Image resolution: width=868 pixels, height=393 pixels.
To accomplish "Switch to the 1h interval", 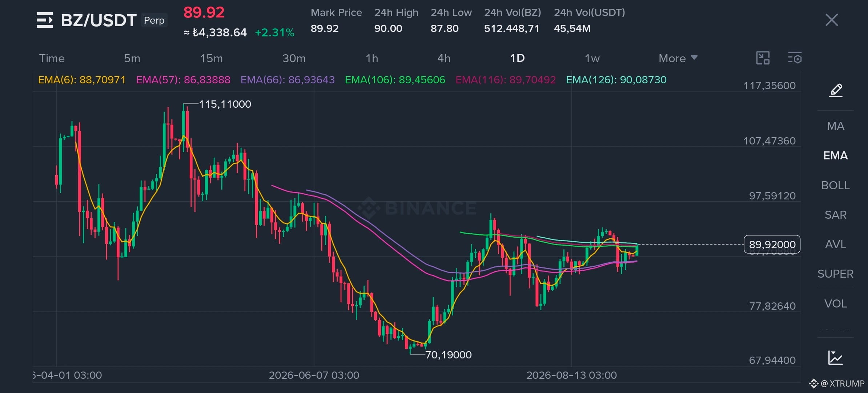I will (372, 58).
